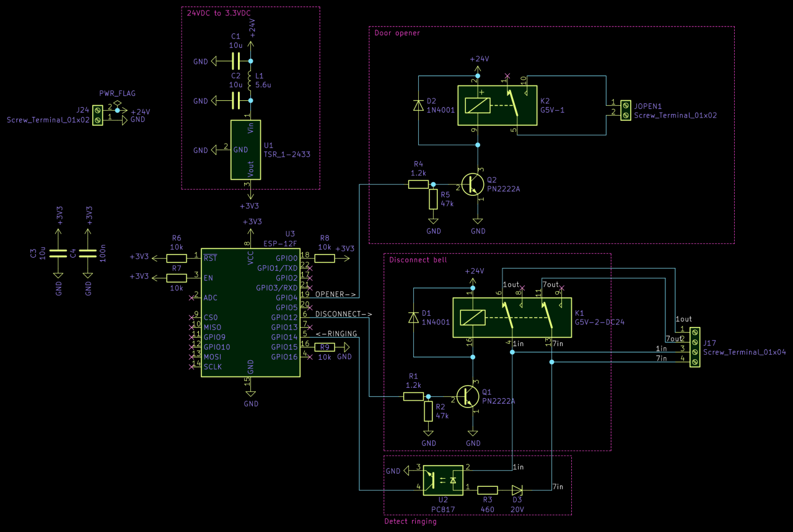Click the J17 Screw_Terminal_01x04 connector
The image size is (793, 532).
pos(694,348)
